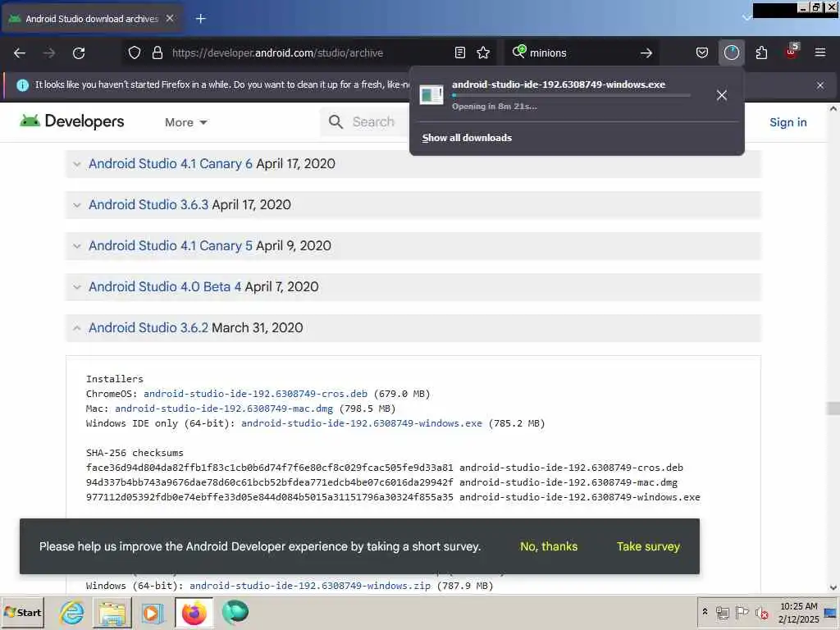Click the vertical scrollbar thumb
Viewport: 840px width, 630px height.
pyautogui.click(x=833, y=409)
